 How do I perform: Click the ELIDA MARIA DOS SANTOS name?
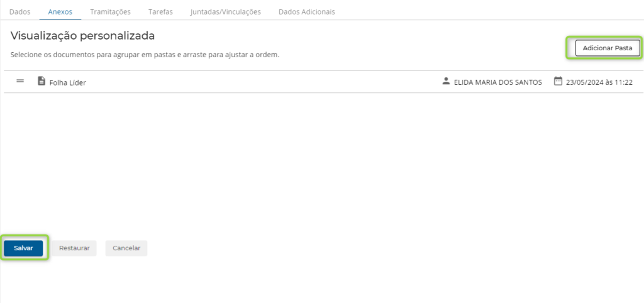(x=498, y=82)
